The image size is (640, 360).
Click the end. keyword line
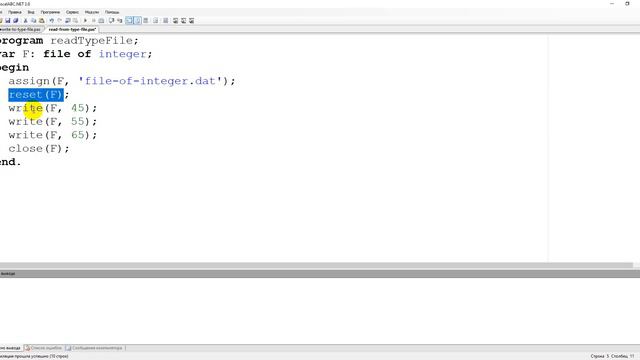(10, 162)
